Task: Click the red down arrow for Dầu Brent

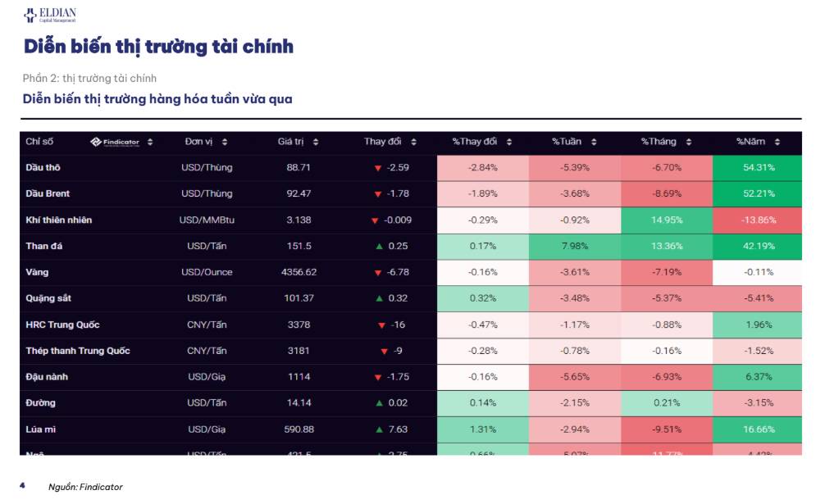Action: click(378, 194)
